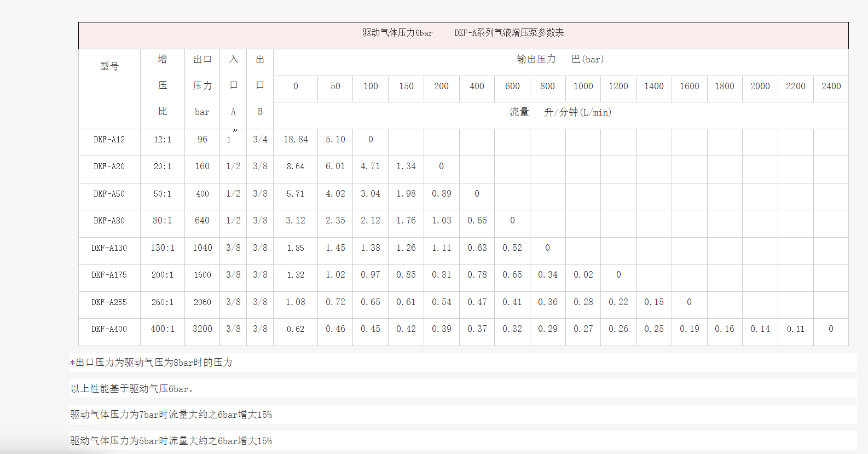Image resolution: width=868 pixels, height=454 pixels.
Task: Click the 8.64 flow value for DKF-A20
Action: (296, 166)
